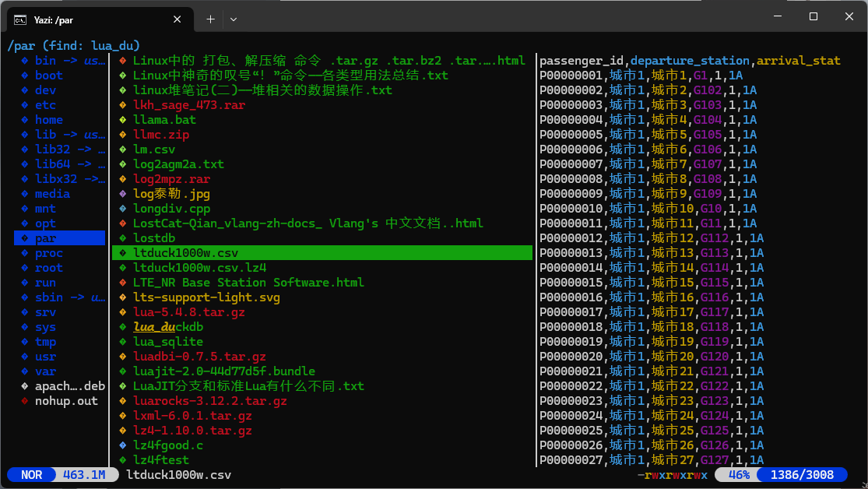The height and width of the screenshot is (489, 868).
Task: Click the folder icon beside home
Action: point(24,120)
